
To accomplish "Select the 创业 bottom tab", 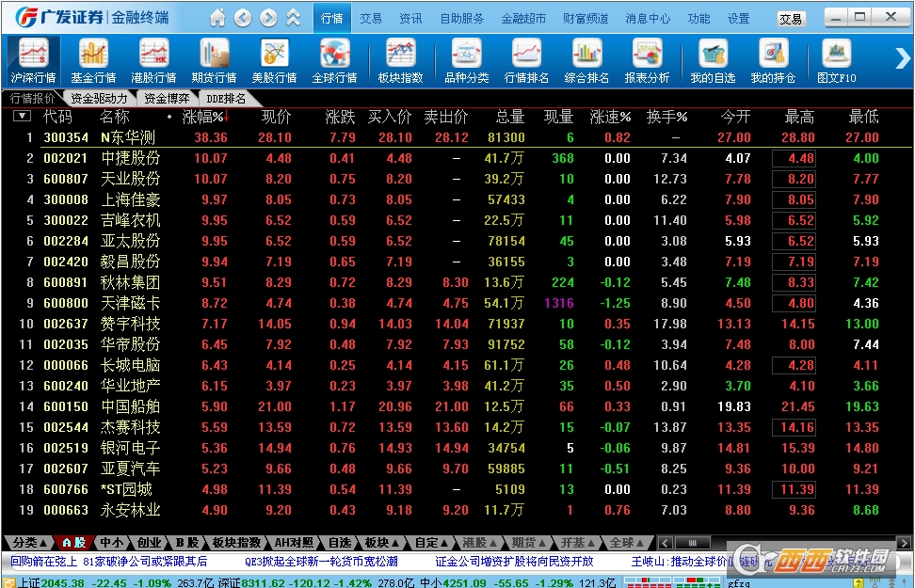I will tap(148, 543).
